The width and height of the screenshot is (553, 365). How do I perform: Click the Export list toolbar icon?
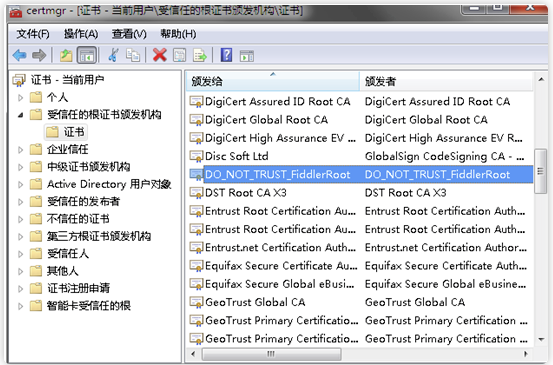pos(200,55)
